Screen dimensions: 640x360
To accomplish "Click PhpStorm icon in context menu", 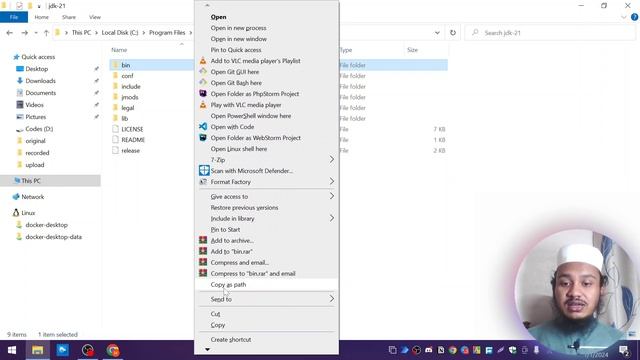I will coord(203,93).
